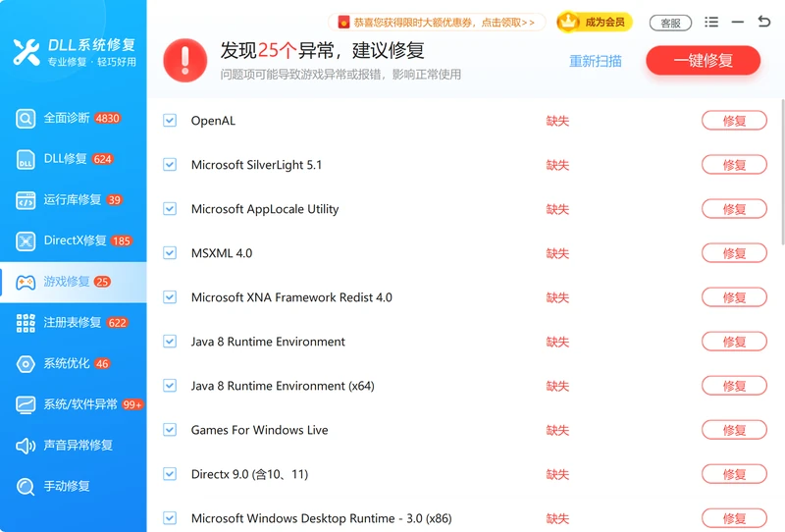Click the 99+ badge on 系统/软件异常
This screenshot has height=532, width=785.
click(x=132, y=404)
